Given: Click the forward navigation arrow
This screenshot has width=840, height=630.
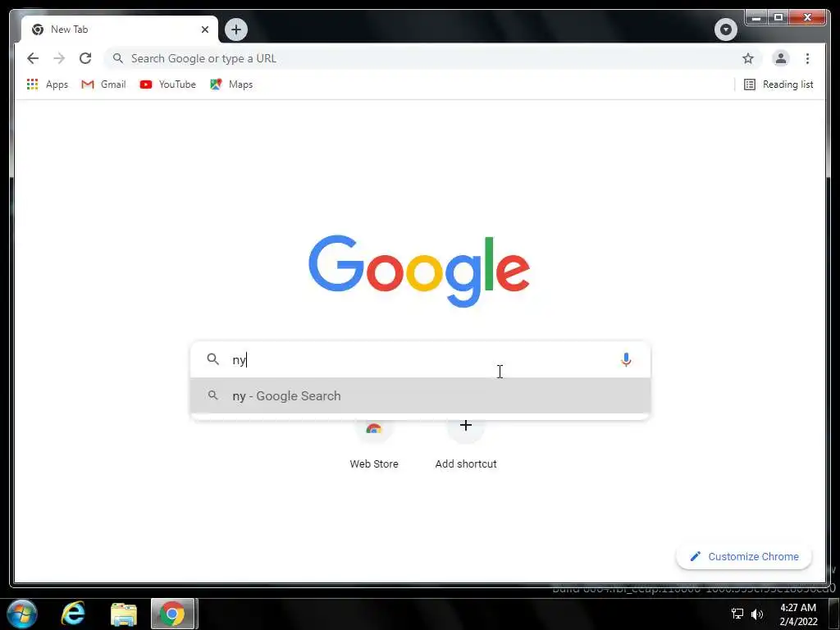Looking at the screenshot, I should (x=59, y=58).
